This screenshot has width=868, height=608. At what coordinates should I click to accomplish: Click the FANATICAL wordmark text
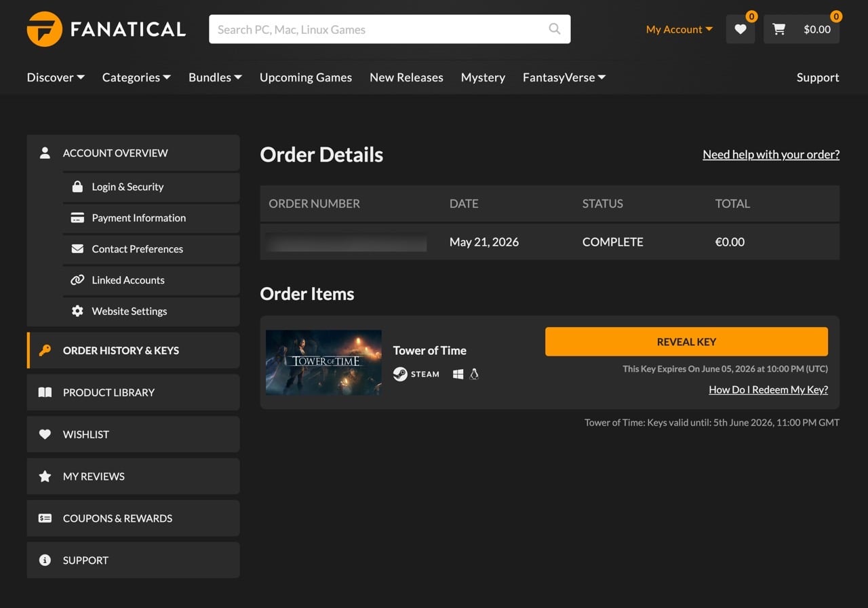(x=128, y=29)
